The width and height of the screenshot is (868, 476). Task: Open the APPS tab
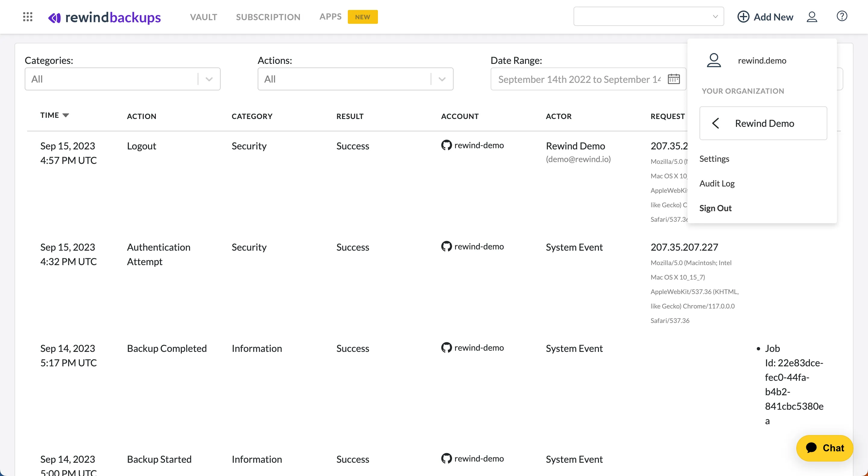pyautogui.click(x=330, y=17)
